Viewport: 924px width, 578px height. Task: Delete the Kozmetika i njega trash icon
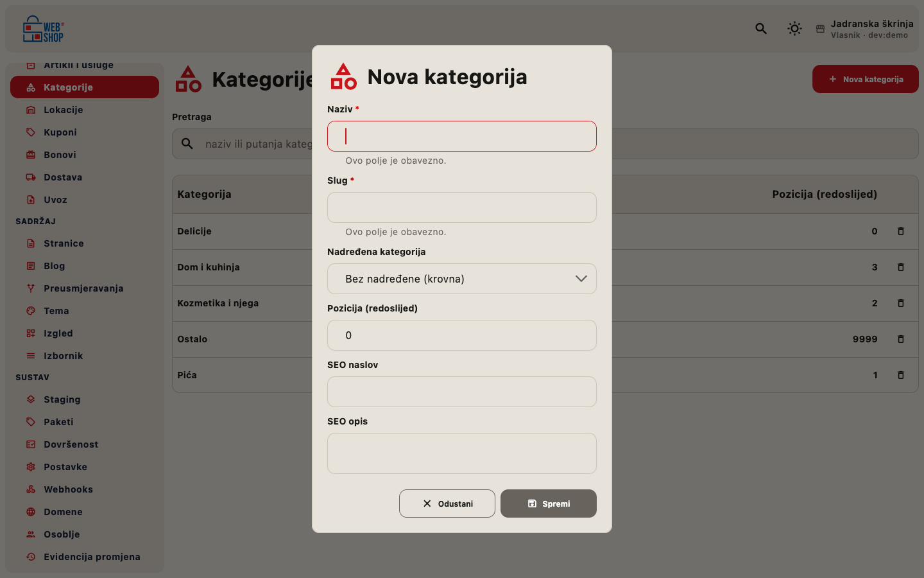pyautogui.click(x=901, y=303)
